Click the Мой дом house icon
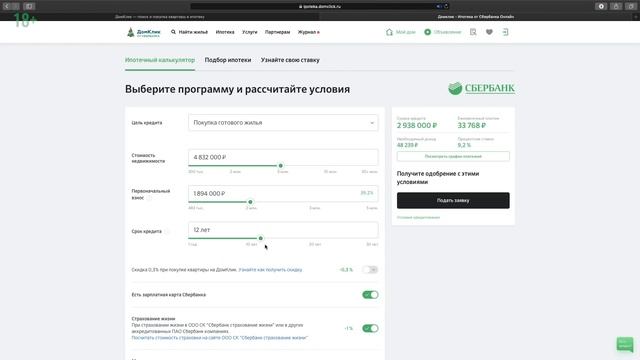 coord(389,32)
